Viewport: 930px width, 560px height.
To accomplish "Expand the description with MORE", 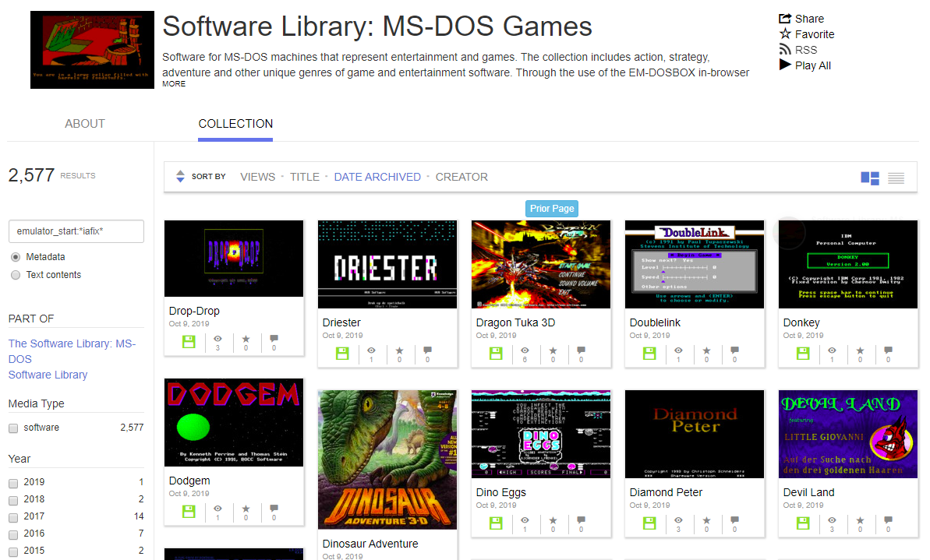I will pyautogui.click(x=174, y=84).
